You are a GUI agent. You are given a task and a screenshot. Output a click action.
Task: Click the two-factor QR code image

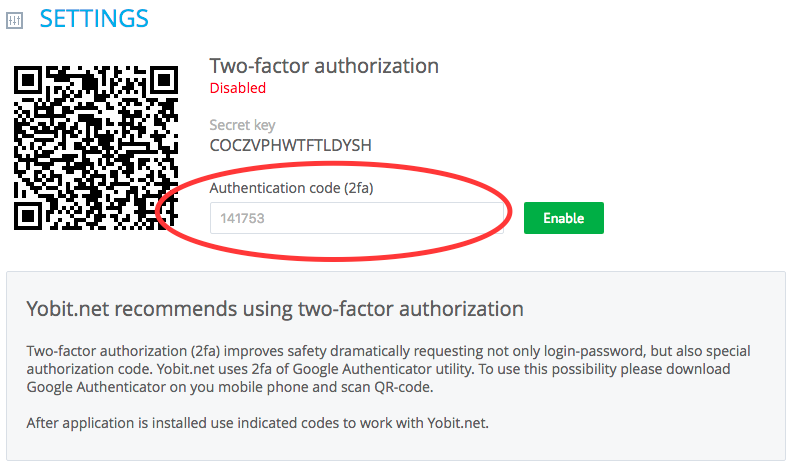click(x=96, y=148)
